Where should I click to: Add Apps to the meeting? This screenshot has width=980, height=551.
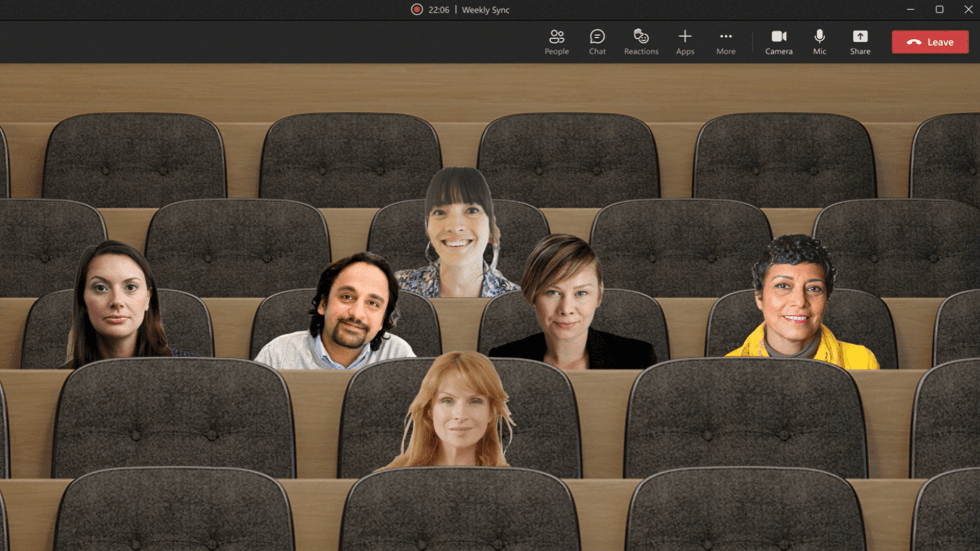[x=685, y=42]
